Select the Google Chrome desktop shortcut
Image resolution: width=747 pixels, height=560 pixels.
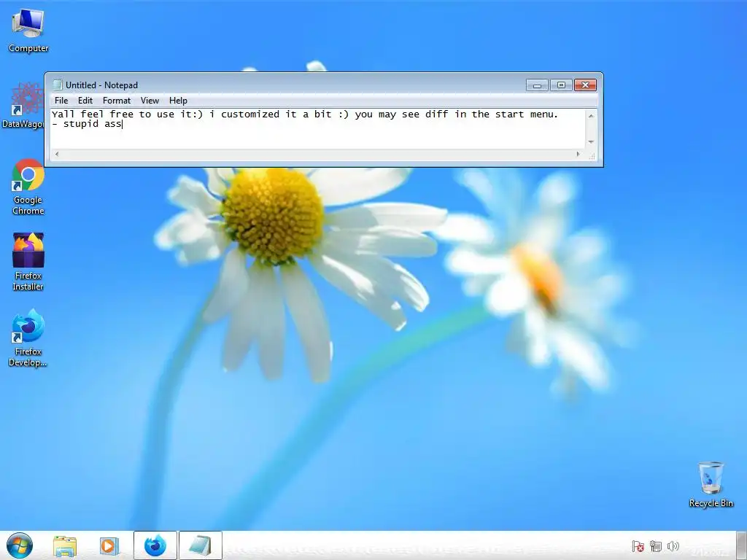pyautogui.click(x=28, y=187)
